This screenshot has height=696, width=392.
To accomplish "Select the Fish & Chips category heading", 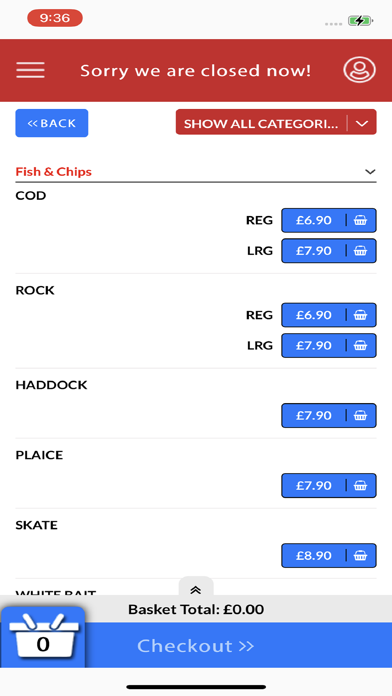I will [x=54, y=172].
